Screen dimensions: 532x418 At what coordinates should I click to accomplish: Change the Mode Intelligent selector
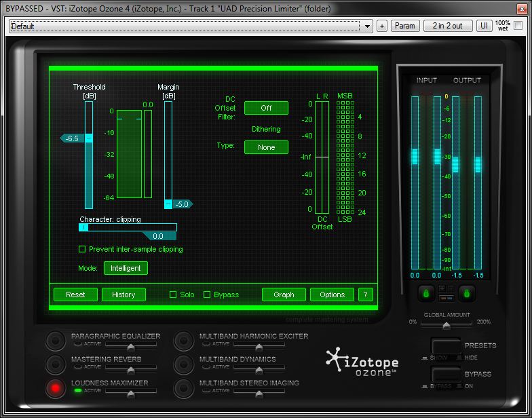click(x=126, y=268)
